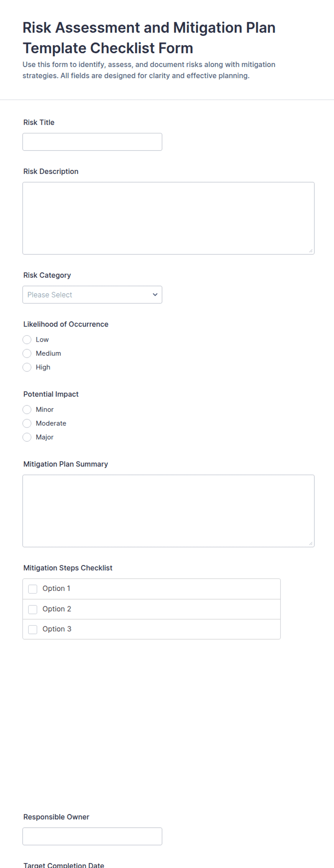This screenshot has width=334, height=868.
Task: Click the Mitigation Steps Checklist label
Action: [x=68, y=568]
